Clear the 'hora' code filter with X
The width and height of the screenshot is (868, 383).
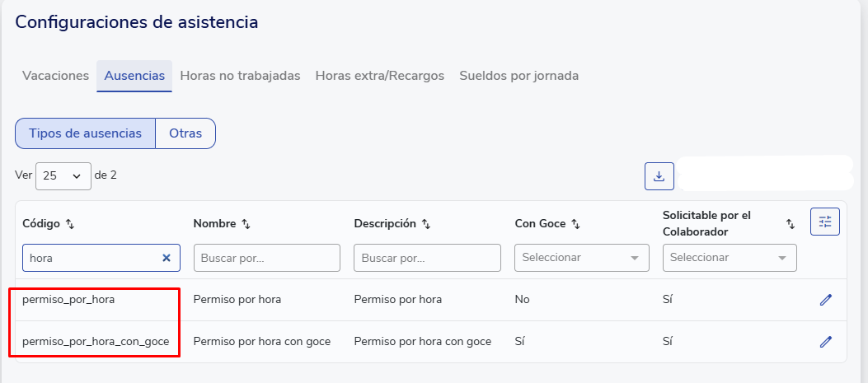(166, 258)
